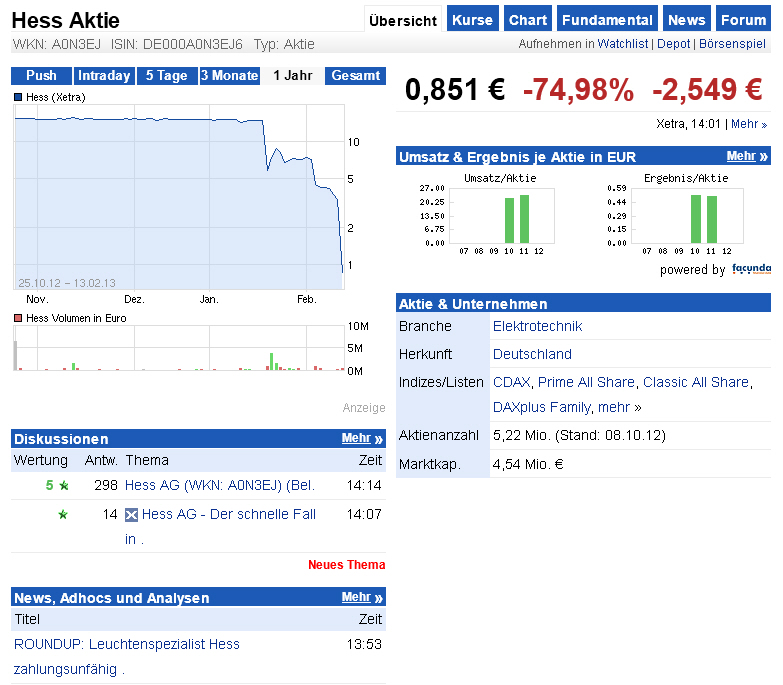Click the poll icon before Der schnelle Fall
This screenshot has height=685, width=783.
pos(131,515)
